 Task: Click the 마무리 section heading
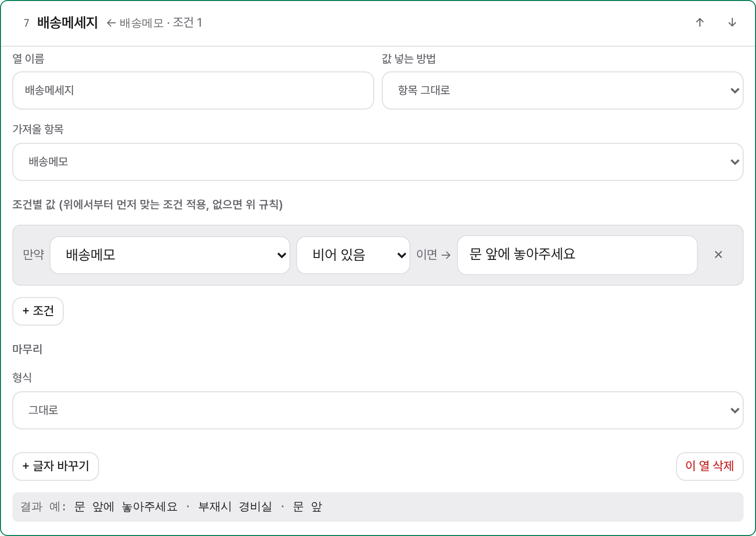tap(28, 349)
